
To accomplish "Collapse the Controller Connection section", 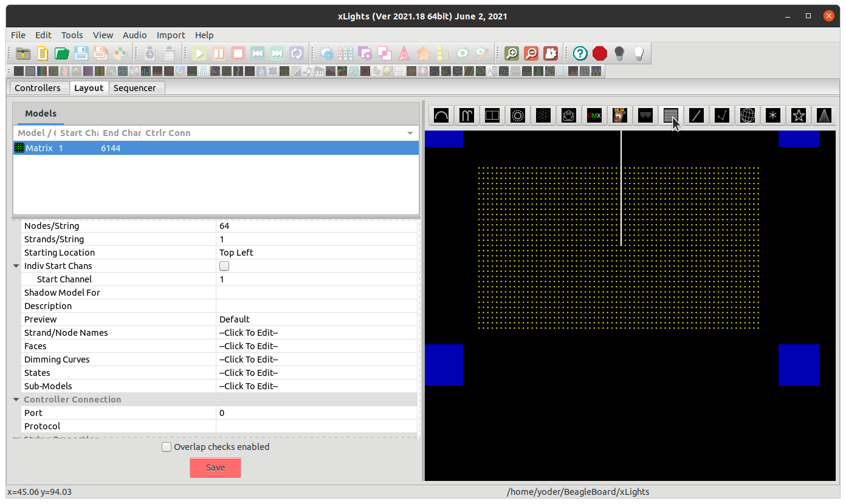I will tap(16, 399).
